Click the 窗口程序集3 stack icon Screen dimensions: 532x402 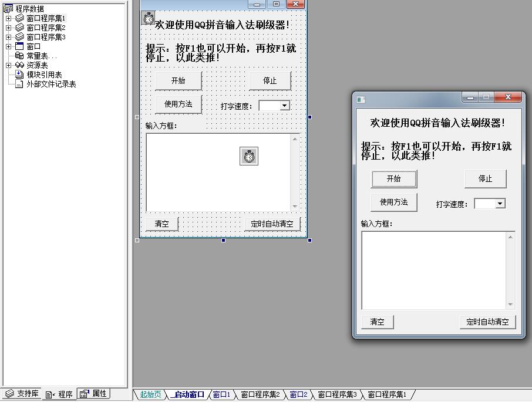tap(20, 36)
